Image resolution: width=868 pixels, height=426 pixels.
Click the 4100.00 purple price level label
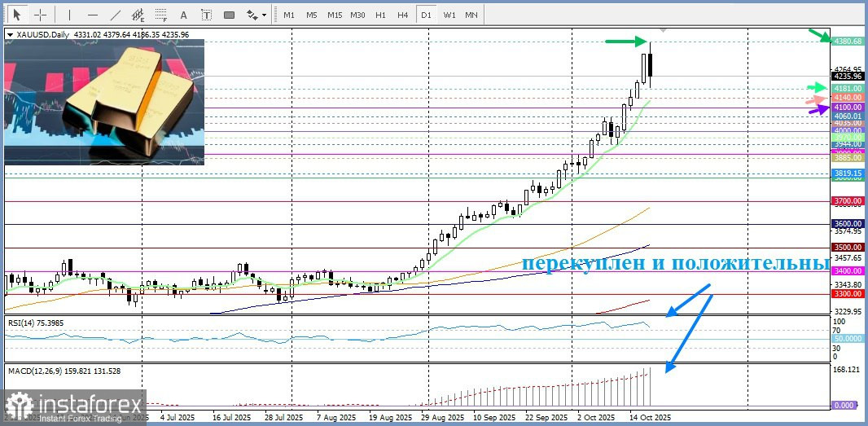(x=848, y=108)
